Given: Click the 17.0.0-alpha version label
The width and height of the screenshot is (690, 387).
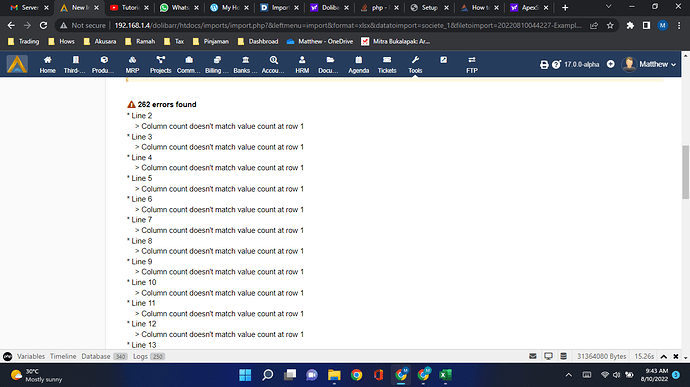Looking at the screenshot, I should click(x=581, y=65).
